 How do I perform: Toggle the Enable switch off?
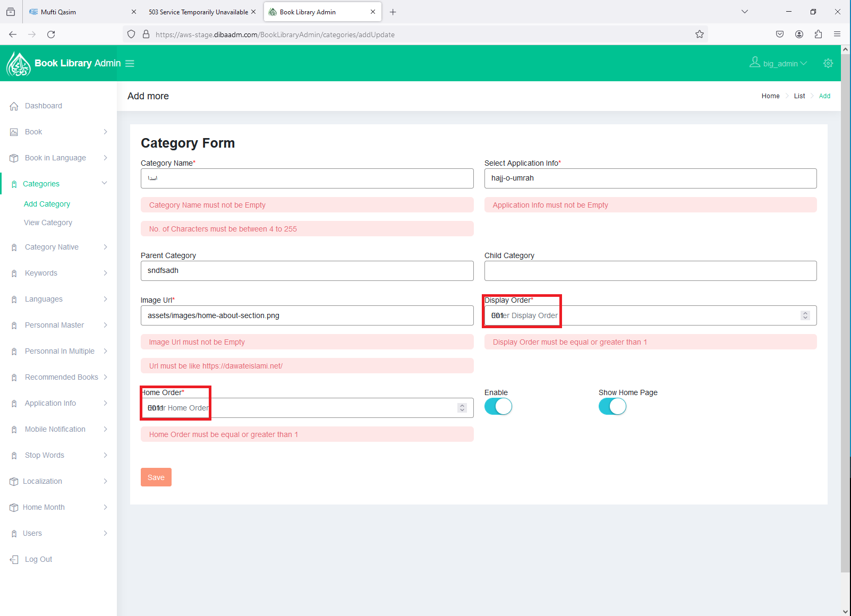coord(498,407)
